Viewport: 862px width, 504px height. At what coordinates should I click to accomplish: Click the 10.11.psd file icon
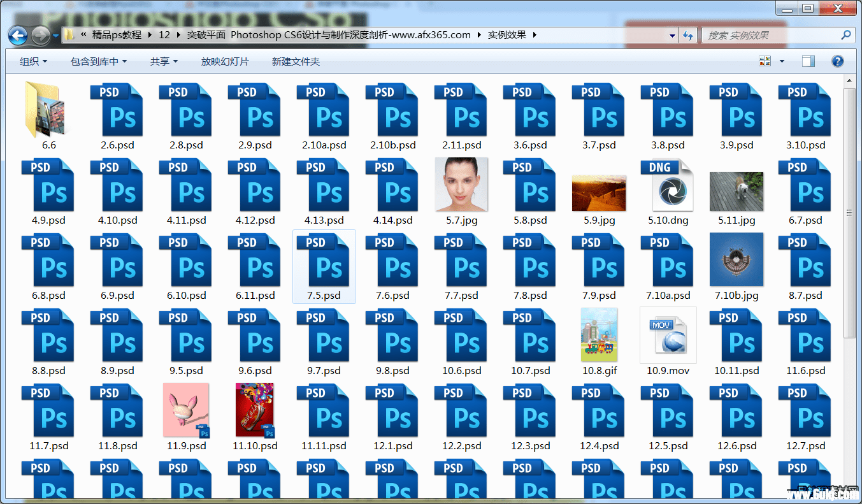[735, 335]
